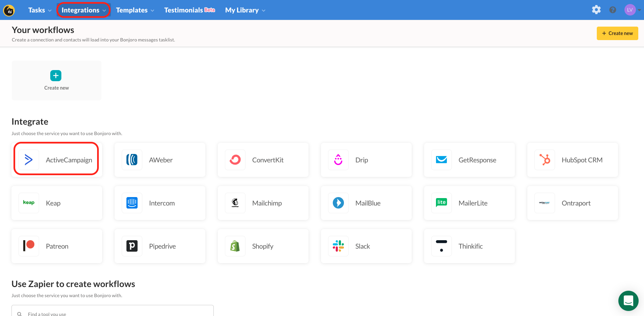Click the Thinkific logo icon
The height and width of the screenshot is (316, 644).
tap(441, 246)
